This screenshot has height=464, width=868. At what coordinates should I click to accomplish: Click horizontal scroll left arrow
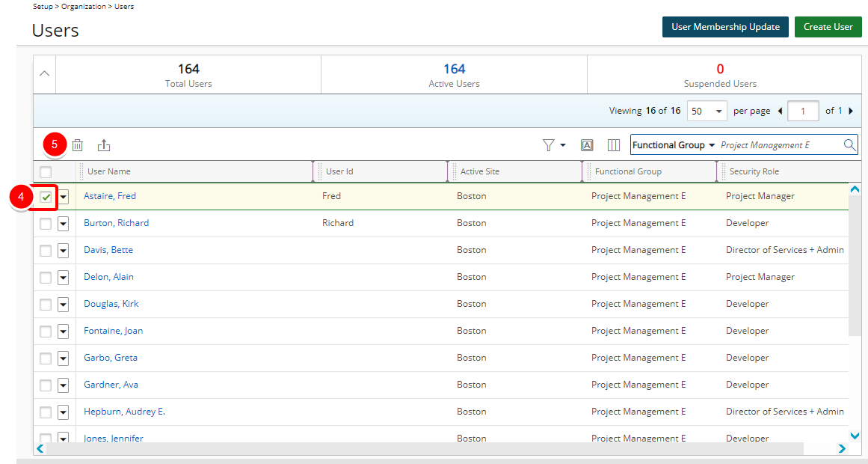click(40, 448)
